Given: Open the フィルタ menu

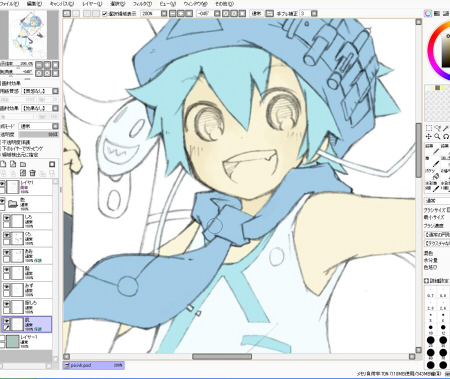Looking at the screenshot, I should pos(142,4).
